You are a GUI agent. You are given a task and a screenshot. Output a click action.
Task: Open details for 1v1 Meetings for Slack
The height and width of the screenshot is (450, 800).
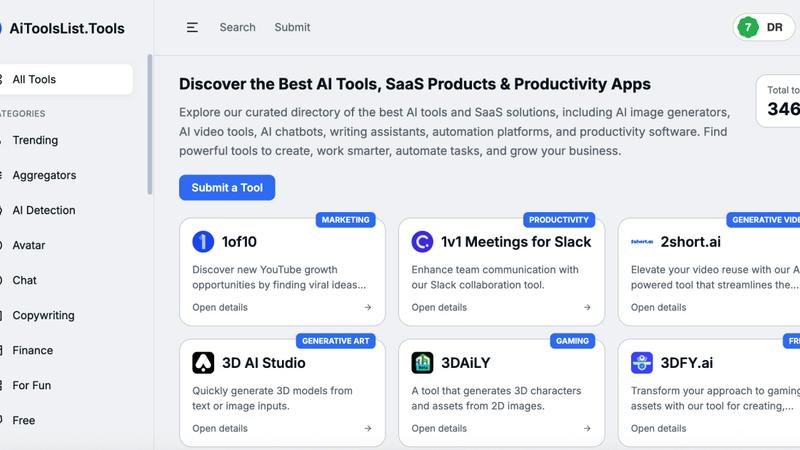(x=439, y=307)
